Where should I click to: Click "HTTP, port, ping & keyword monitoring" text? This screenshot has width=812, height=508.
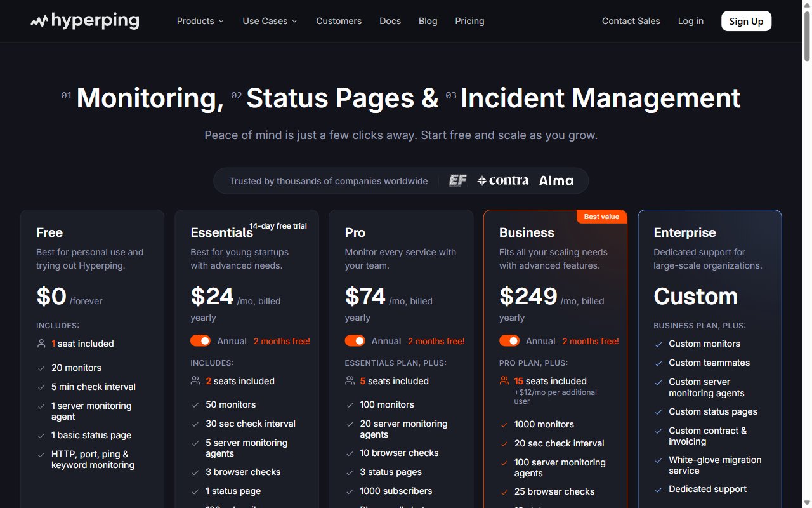(93, 460)
